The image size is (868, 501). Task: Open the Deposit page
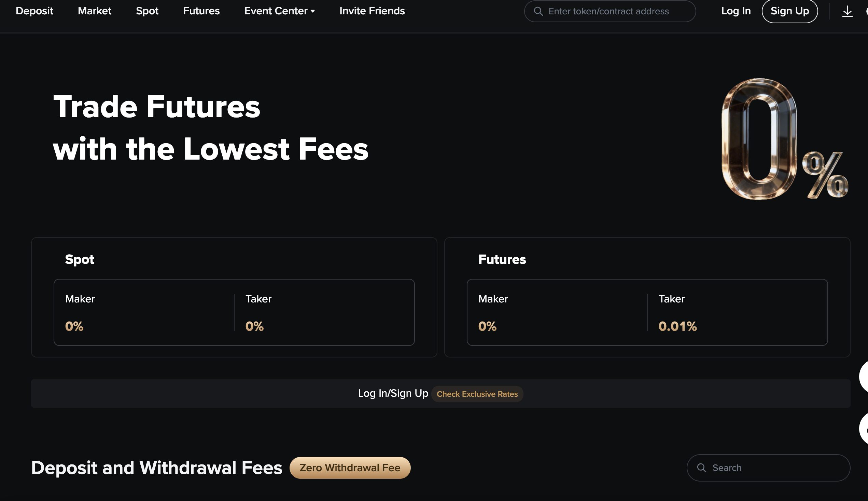34,11
